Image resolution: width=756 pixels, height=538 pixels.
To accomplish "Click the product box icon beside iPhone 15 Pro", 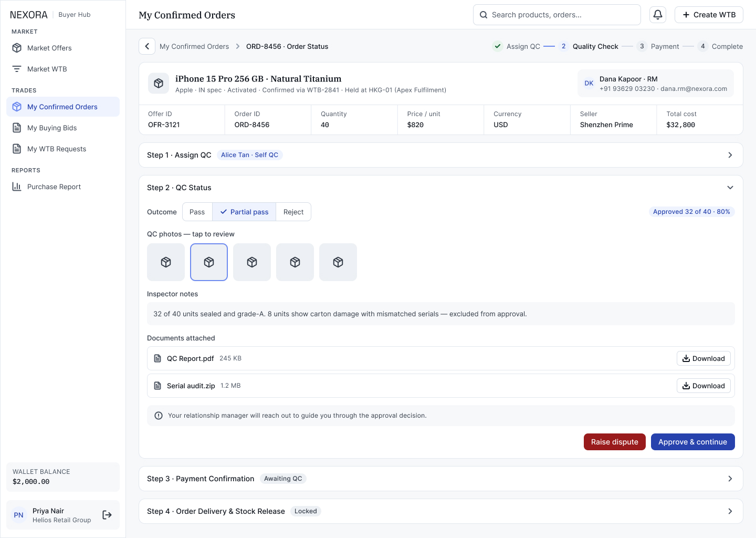I will point(159,84).
